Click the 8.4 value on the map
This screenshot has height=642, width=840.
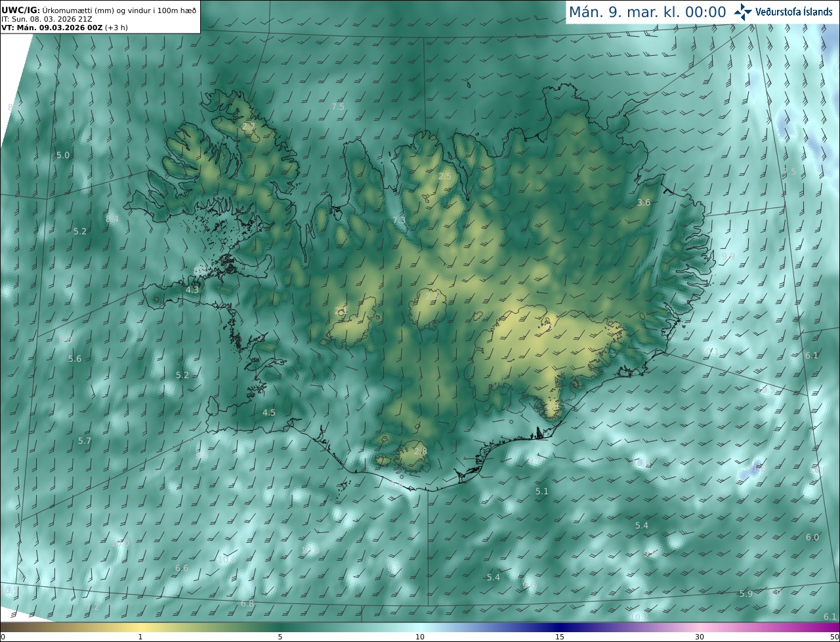coord(112,219)
